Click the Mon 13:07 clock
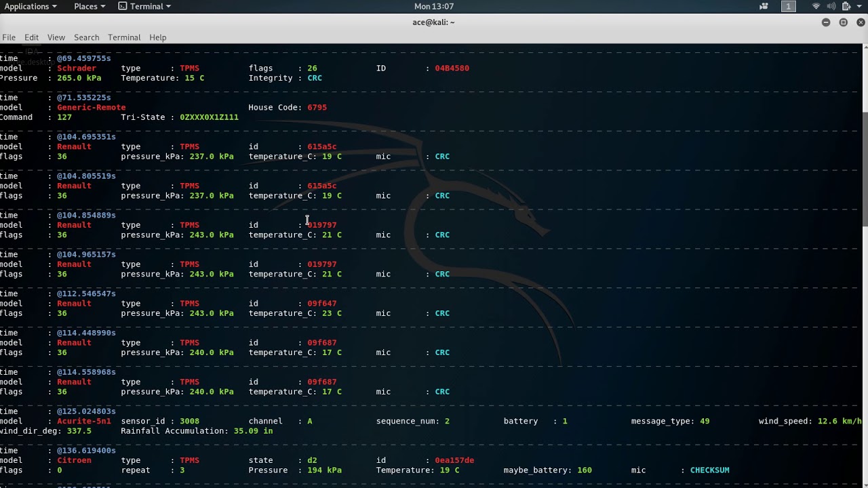 434,6
